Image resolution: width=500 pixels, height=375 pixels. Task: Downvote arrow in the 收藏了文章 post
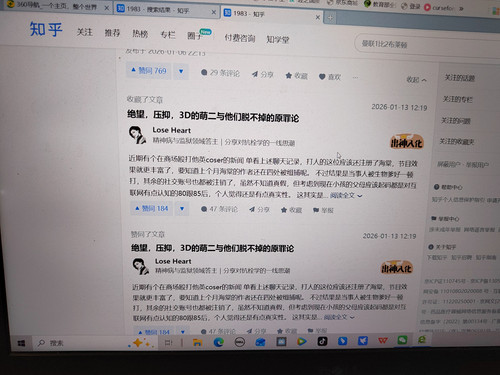(x=182, y=209)
